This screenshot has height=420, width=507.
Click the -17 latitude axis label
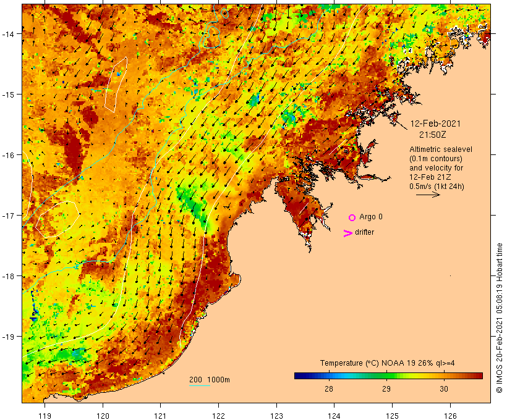[7, 215]
